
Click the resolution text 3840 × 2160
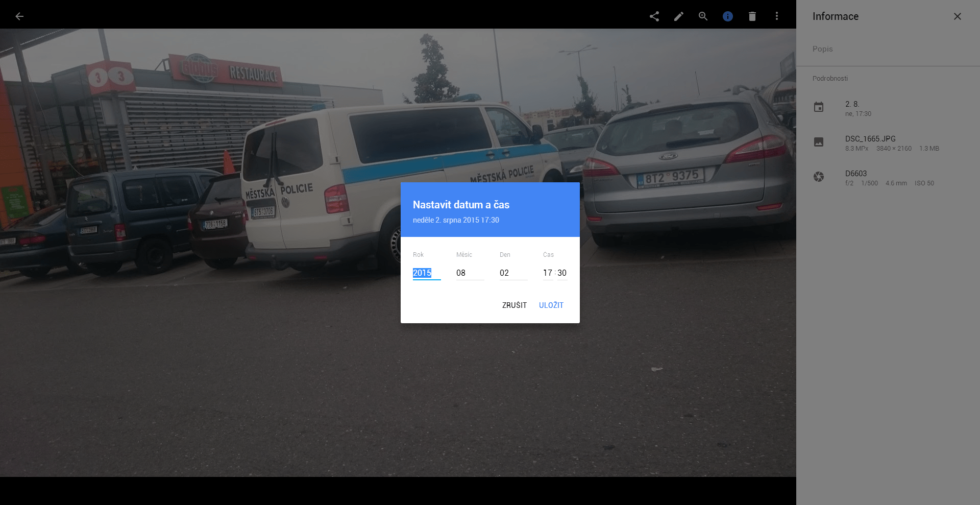(x=894, y=149)
